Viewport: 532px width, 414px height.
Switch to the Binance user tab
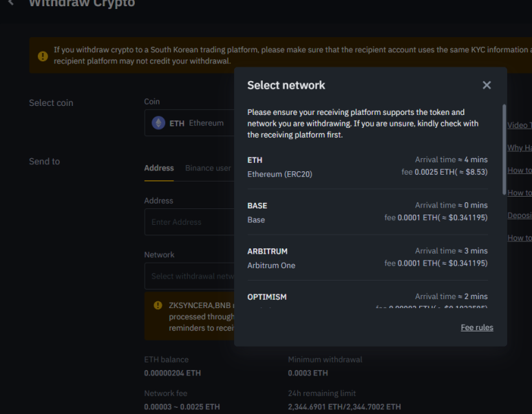click(x=208, y=168)
